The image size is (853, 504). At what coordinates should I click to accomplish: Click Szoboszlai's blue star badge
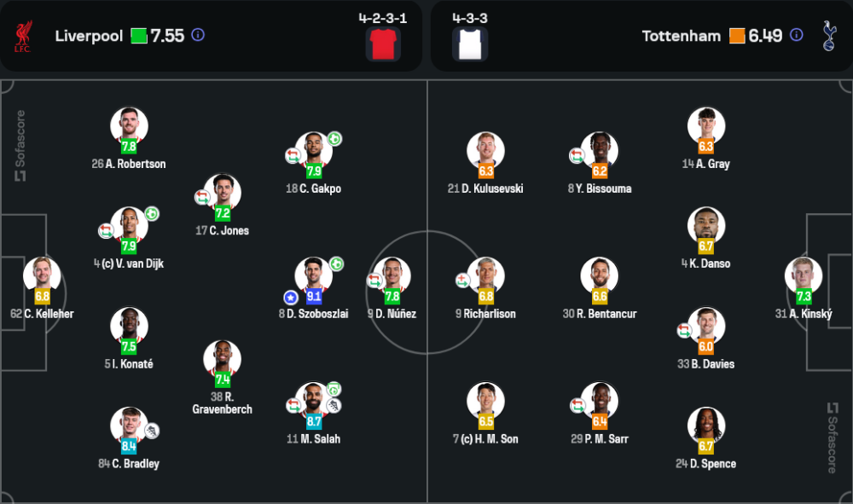tap(291, 297)
